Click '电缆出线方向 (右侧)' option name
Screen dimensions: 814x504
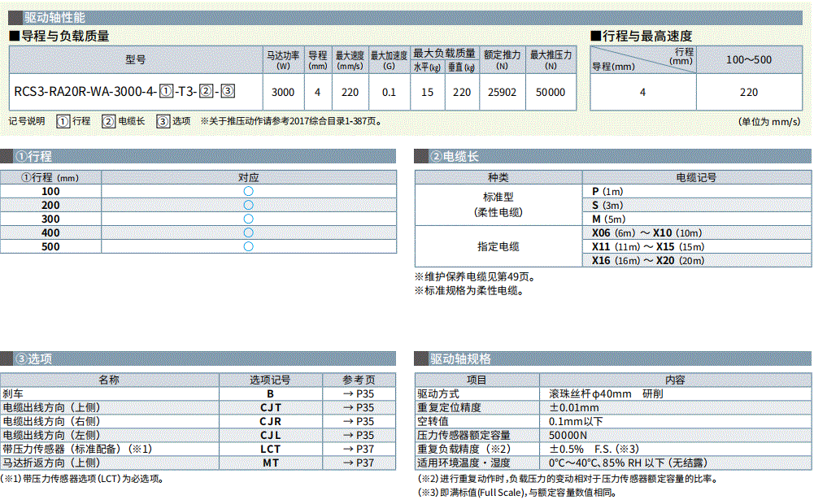point(51,421)
